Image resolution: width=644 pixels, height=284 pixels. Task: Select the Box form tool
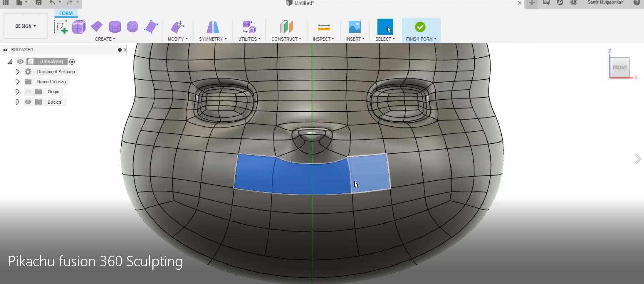[x=79, y=27]
